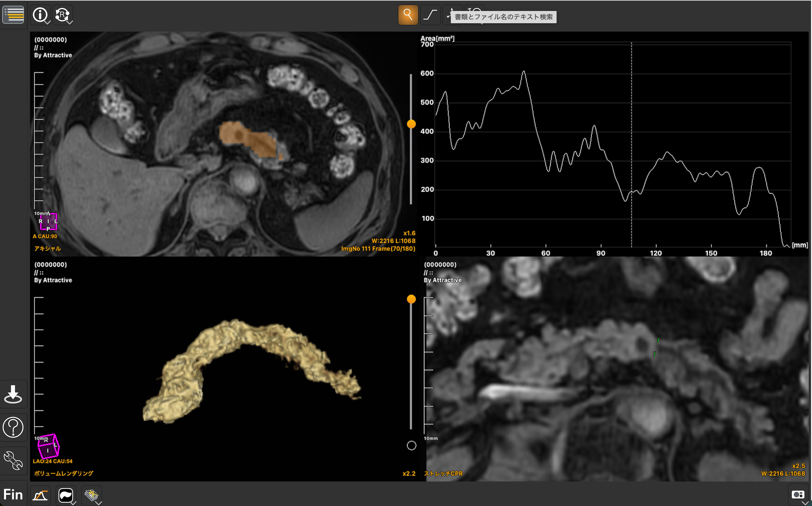Open the wrench settings tool
This screenshot has height=506, width=812.
click(13, 460)
